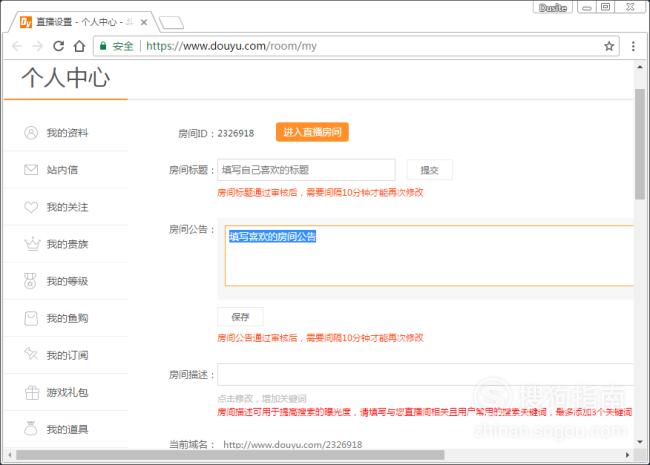
Task: Click the browser back arrow
Action: click(17, 46)
